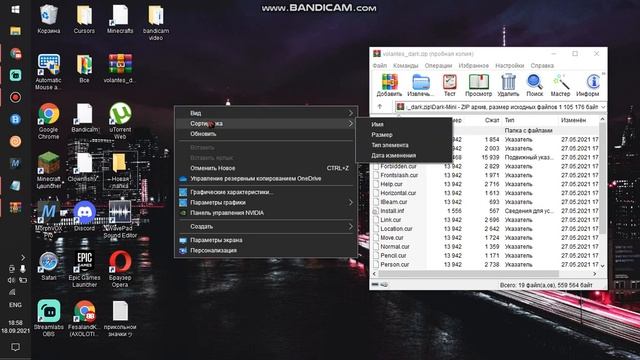Open Панель управления NVIDIA from the context menu
The image size is (640, 360).
click(x=266, y=213)
